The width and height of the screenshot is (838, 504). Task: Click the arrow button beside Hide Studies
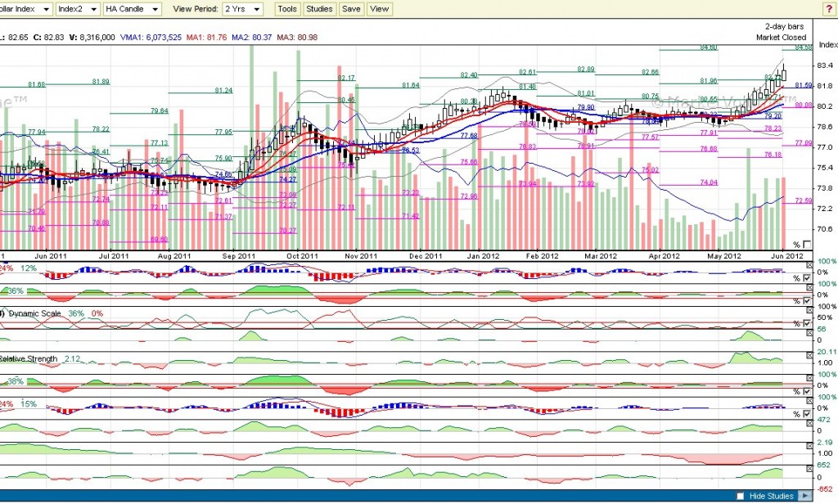(805, 496)
